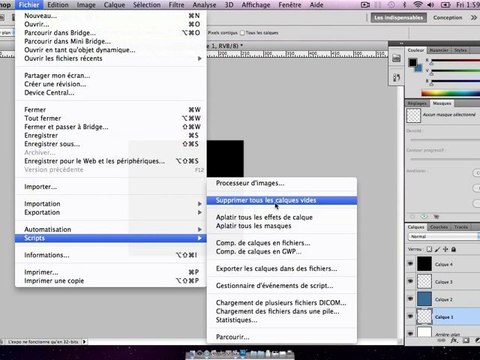The width and height of the screenshot is (480, 360).
Task: Click the link layers icon at panel bottom
Action: coord(441,340)
